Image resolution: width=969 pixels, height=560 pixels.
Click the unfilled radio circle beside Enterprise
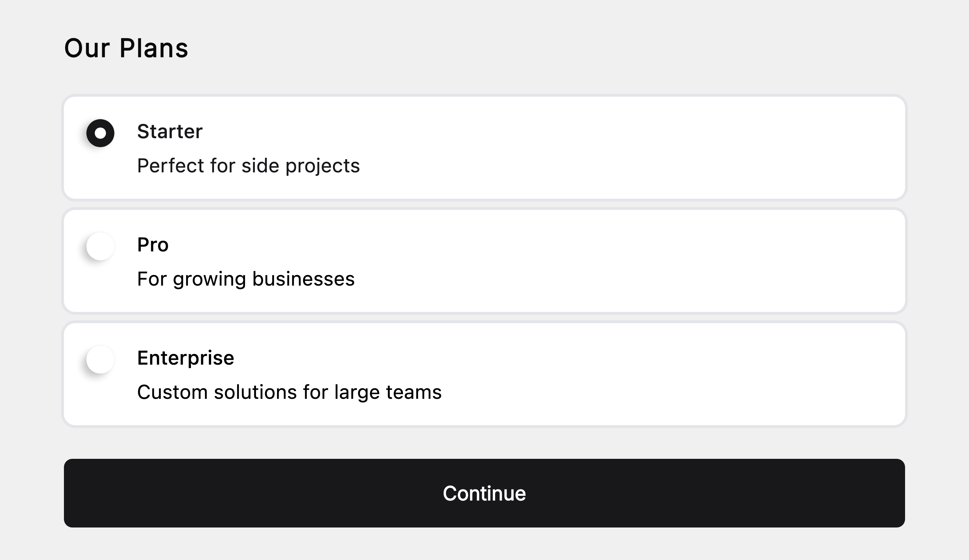tap(100, 360)
